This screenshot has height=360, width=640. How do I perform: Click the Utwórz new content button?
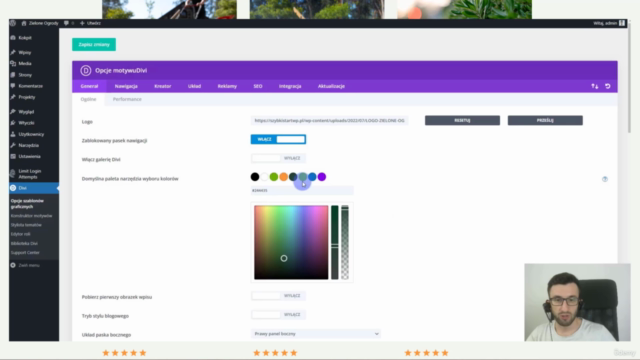(90, 23)
